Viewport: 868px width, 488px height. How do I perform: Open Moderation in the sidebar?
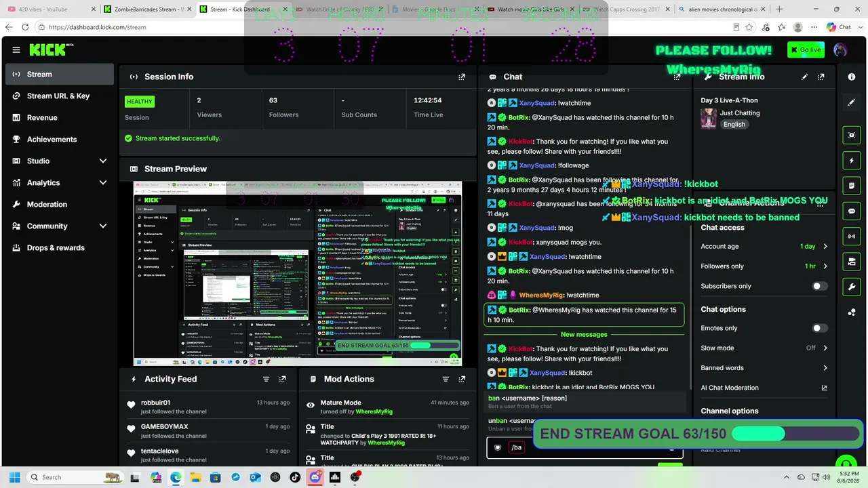(60, 204)
